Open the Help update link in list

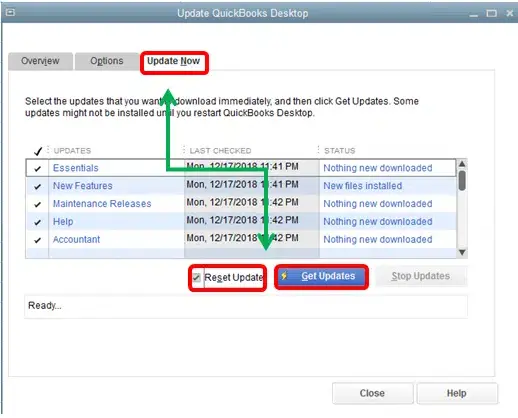pos(63,221)
